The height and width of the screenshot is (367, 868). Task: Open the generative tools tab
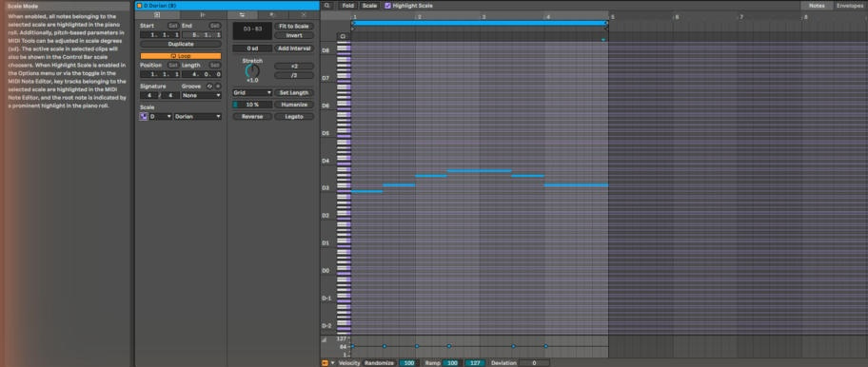(304, 15)
